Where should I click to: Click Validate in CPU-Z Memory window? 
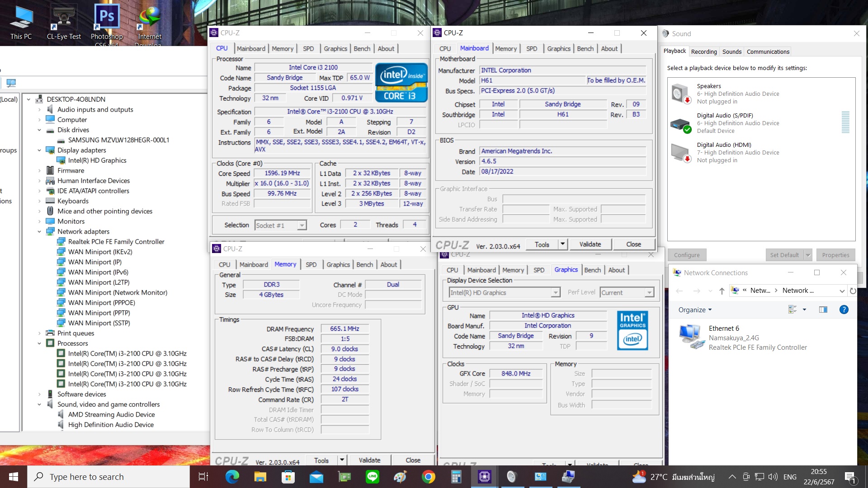click(x=369, y=460)
